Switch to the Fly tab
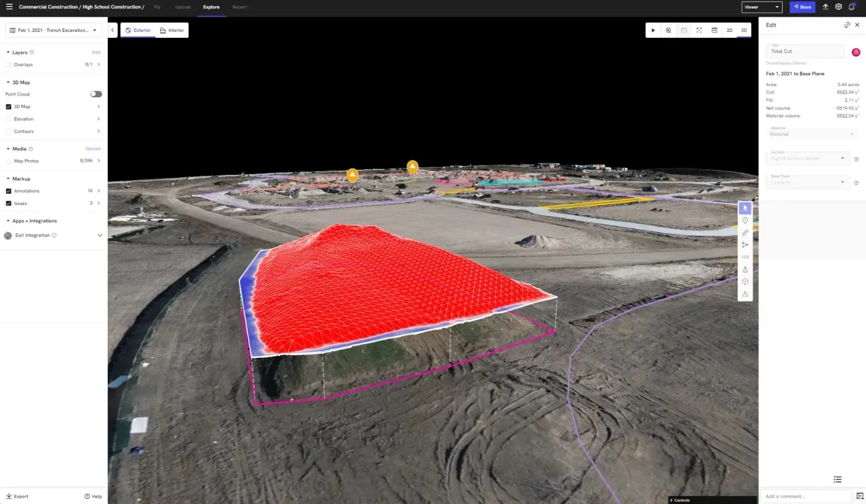Screen dimensions: 866x504 tap(157, 7)
